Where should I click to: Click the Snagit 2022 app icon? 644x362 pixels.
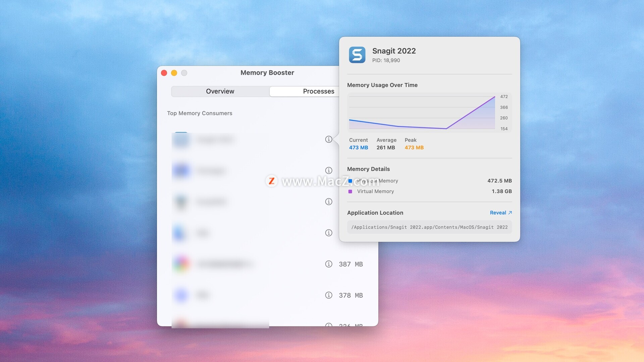pyautogui.click(x=357, y=55)
